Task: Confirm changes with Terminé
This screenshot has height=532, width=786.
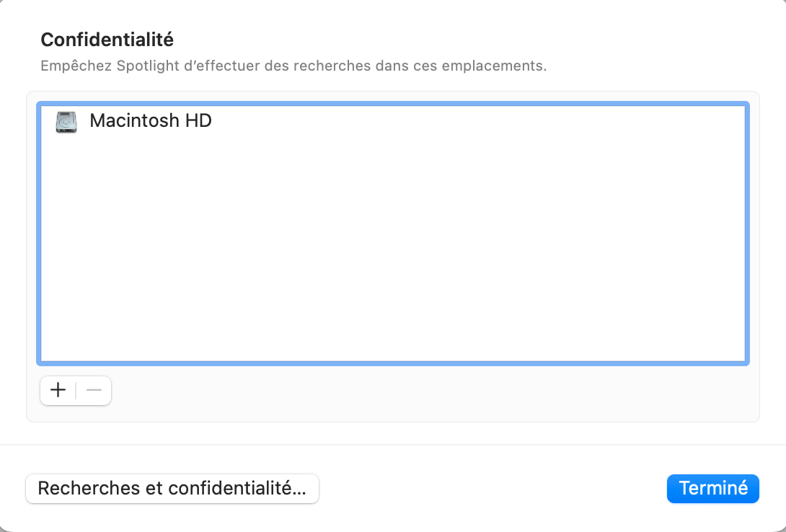Action: pyautogui.click(x=712, y=488)
